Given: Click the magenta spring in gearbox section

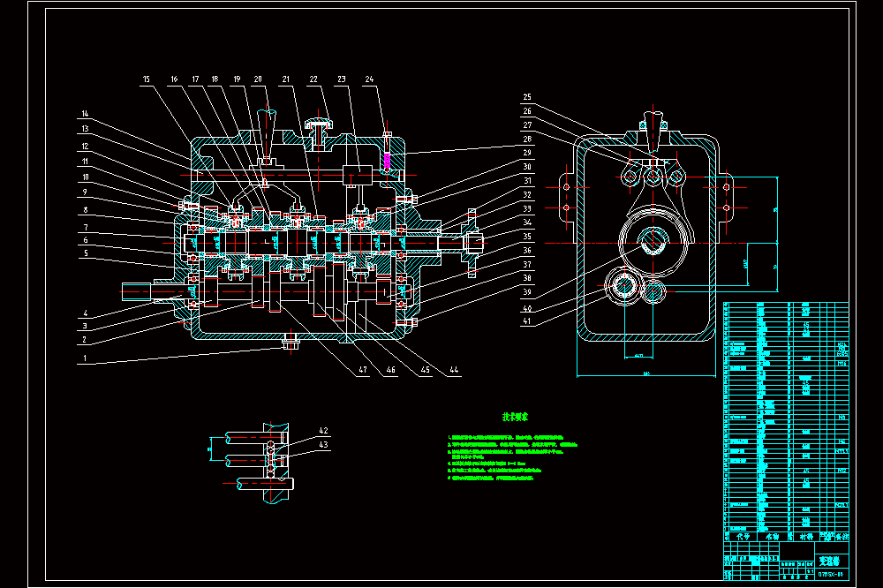Looking at the screenshot, I should pos(387,161).
